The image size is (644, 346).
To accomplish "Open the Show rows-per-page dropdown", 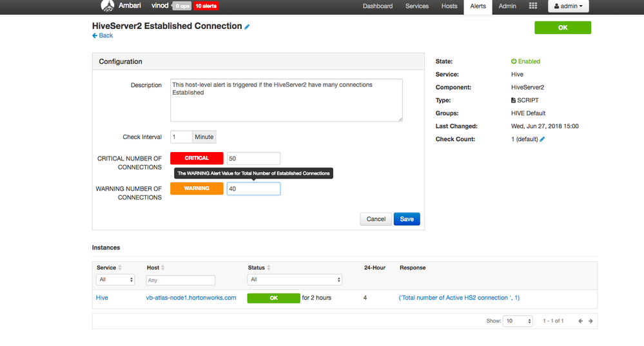I will coord(518,321).
